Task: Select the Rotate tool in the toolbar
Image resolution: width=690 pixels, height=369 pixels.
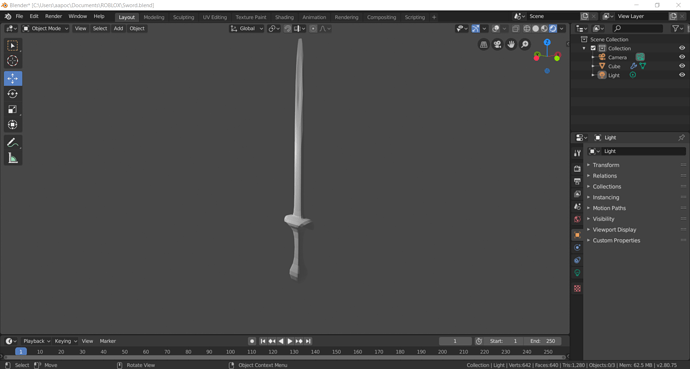Action: pyautogui.click(x=13, y=94)
